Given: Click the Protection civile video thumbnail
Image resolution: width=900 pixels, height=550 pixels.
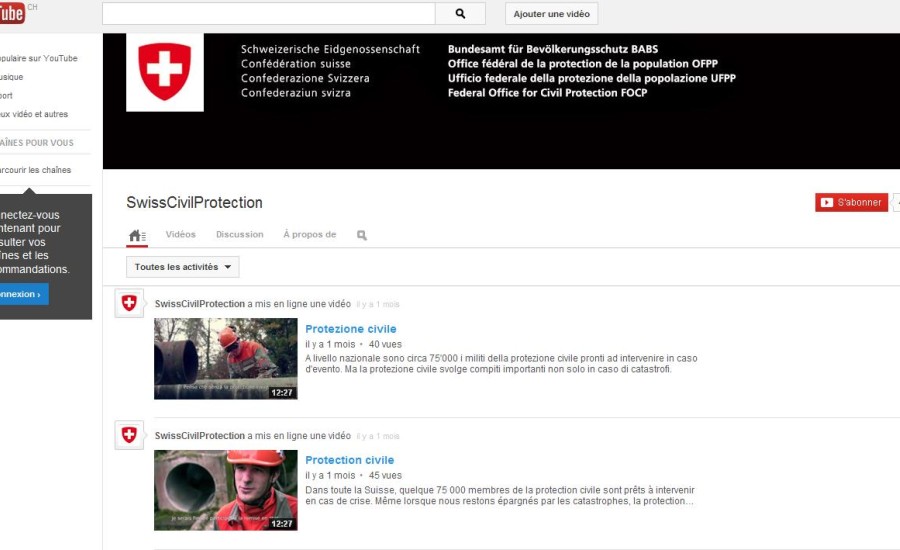Looking at the screenshot, I should tap(225, 490).
